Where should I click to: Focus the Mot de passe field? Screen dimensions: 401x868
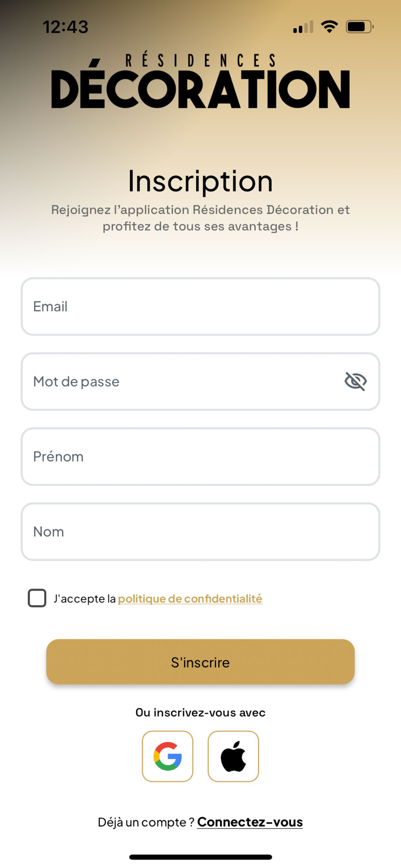[182, 381]
